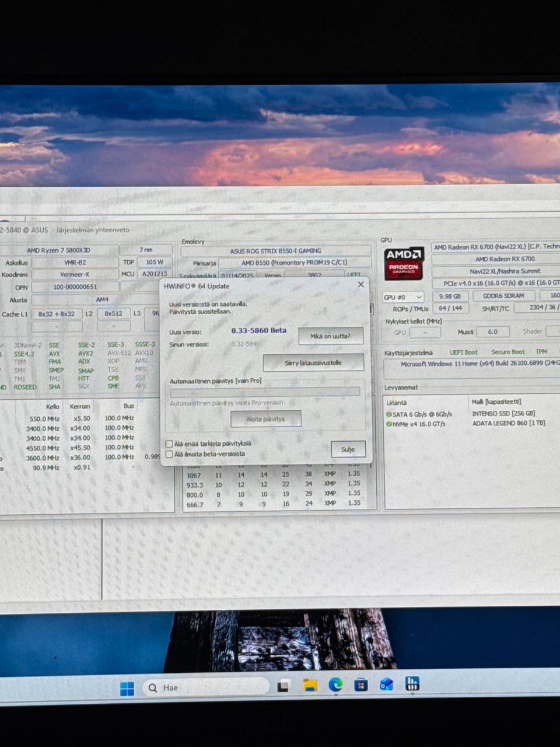This screenshot has width=560, height=747.
Task: Click the green SATA drive status icon
Action: (388, 414)
